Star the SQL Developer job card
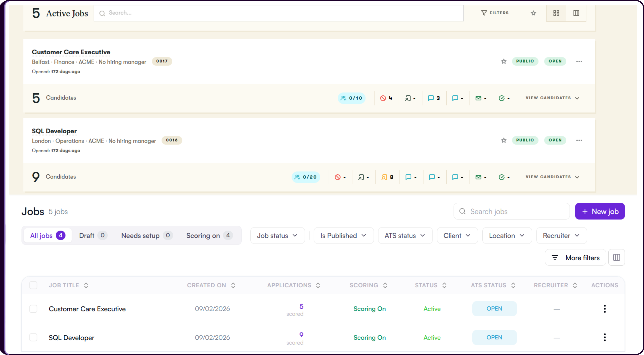The image size is (644, 355). coord(504,140)
